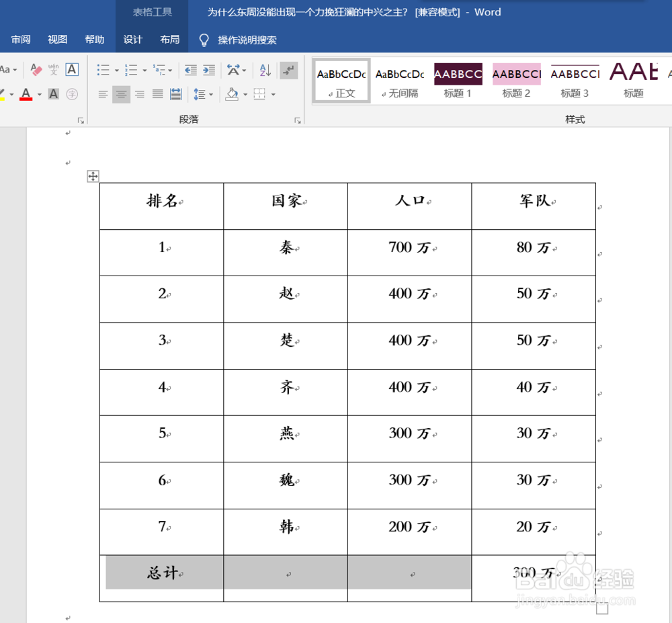Image resolution: width=672 pixels, height=623 pixels.
Task: Click the Clear All Formatting eraser icon
Action: pos(36,69)
